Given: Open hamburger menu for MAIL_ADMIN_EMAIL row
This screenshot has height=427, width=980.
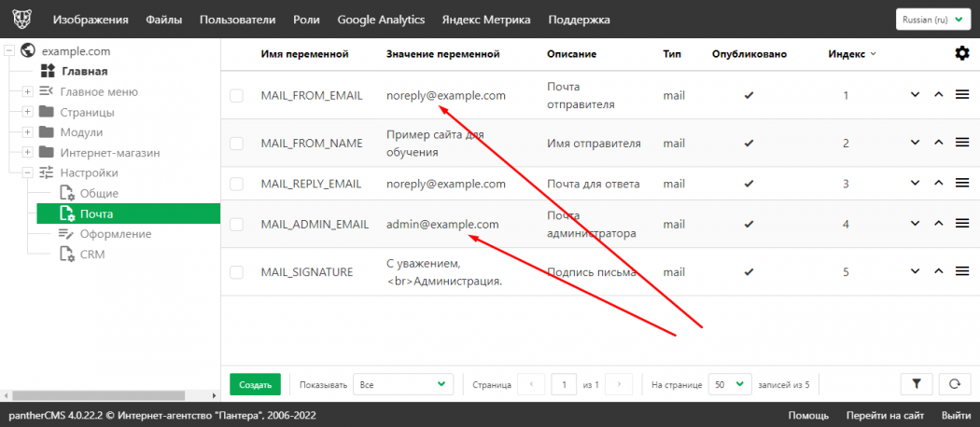Looking at the screenshot, I should 963,224.
